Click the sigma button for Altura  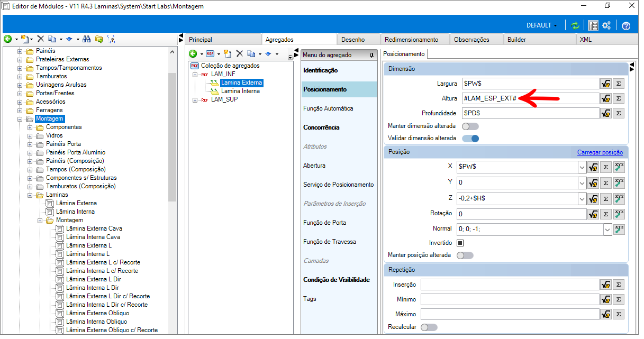tap(620, 98)
